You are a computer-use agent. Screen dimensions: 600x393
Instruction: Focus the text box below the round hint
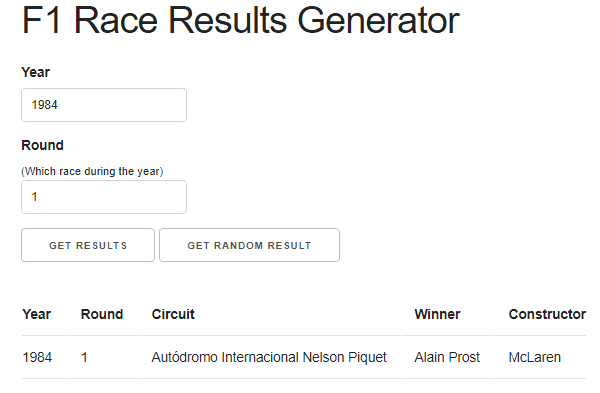click(x=104, y=197)
